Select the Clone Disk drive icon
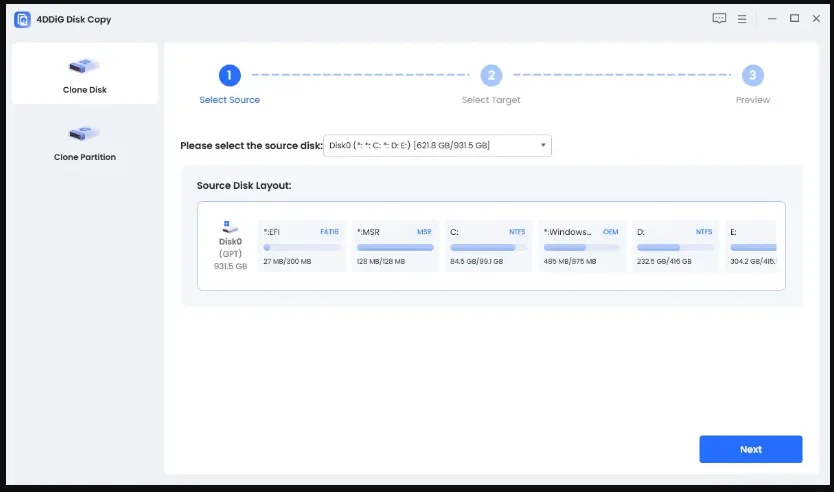This screenshot has height=492, width=834. pos(84,66)
